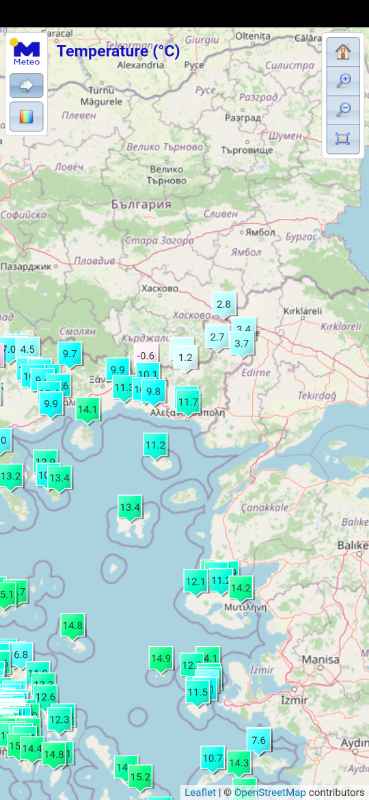Select the 13.4 marker on Lemnos island

(x=130, y=508)
